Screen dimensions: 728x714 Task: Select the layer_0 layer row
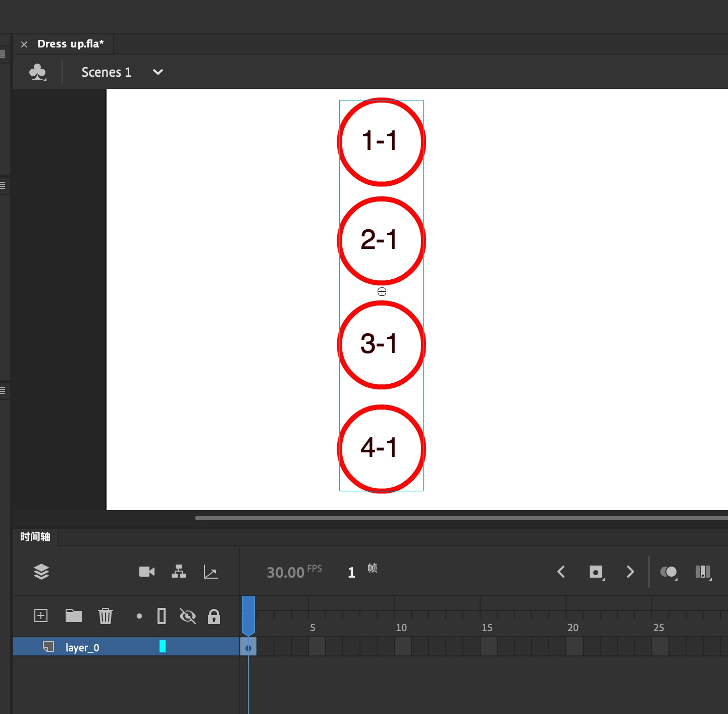coord(126,647)
